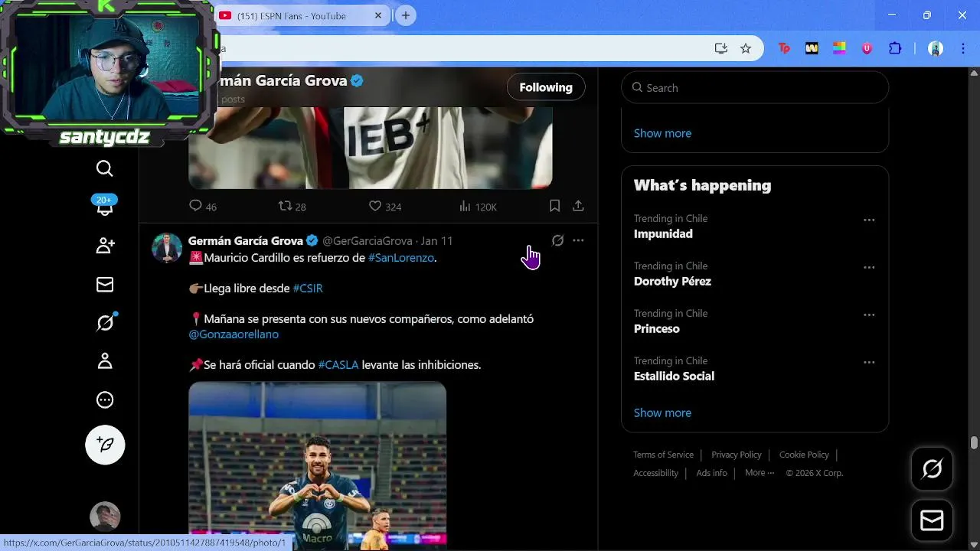This screenshot has height=551, width=980.
Task: Open @Gonzaaorellano mention link
Action: click(x=234, y=334)
